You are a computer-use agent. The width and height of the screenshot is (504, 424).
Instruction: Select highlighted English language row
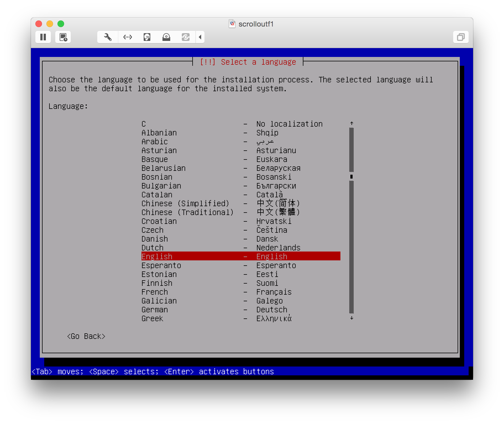click(x=241, y=256)
